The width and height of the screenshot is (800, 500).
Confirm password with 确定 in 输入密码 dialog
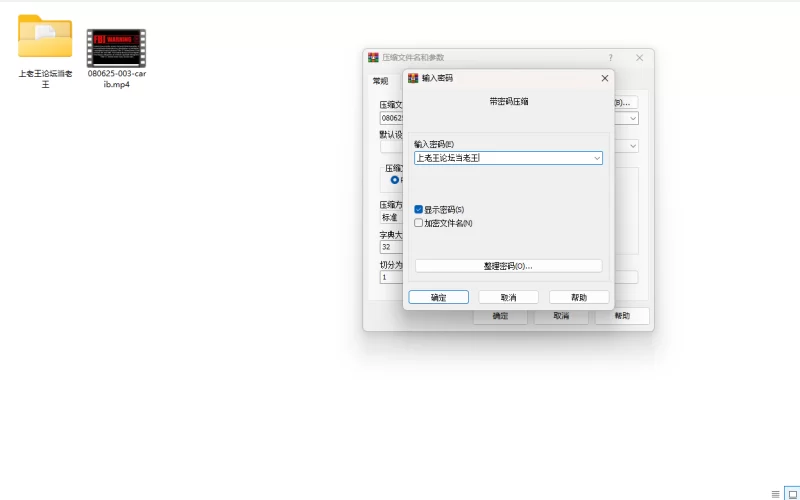pyautogui.click(x=438, y=297)
